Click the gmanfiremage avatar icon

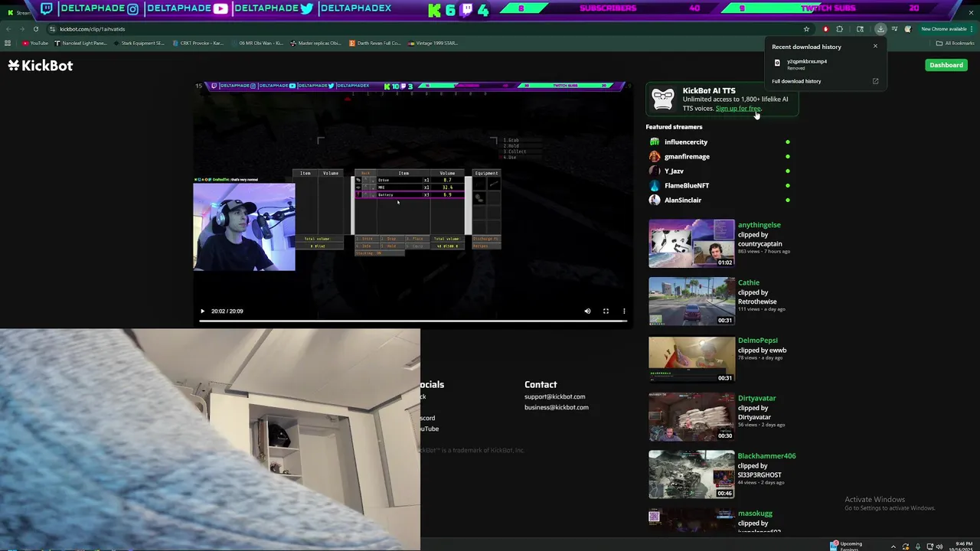pyautogui.click(x=655, y=157)
